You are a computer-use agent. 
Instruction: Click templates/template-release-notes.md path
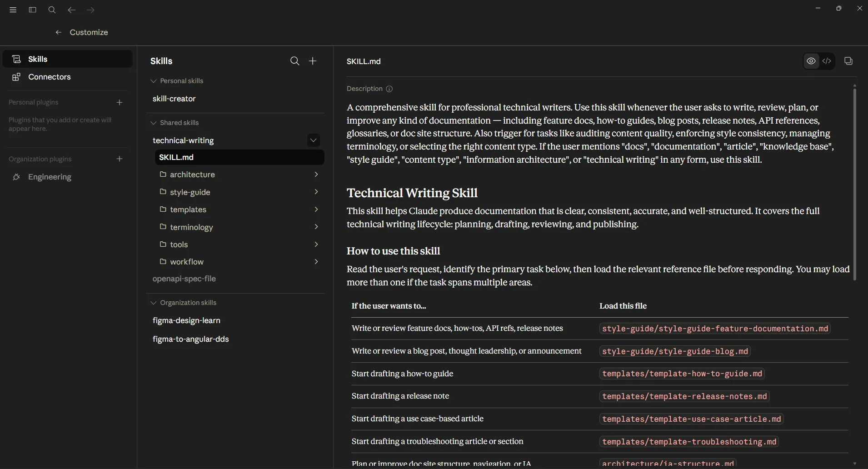pyautogui.click(x=684, y=396)
